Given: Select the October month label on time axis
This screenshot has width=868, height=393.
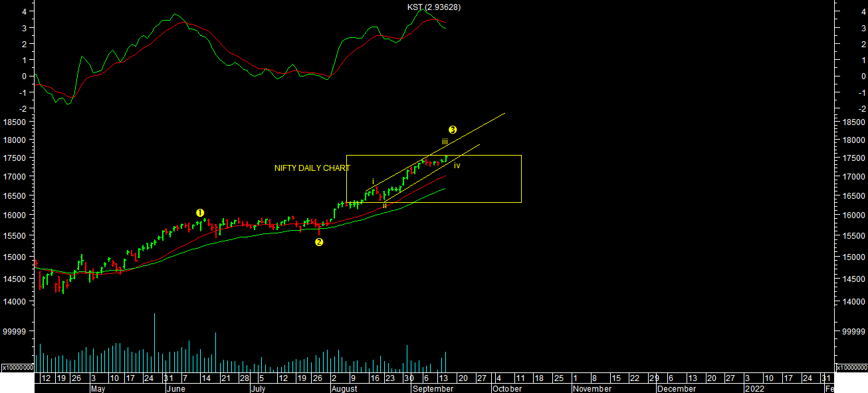Looking at the screenshot, I should click(506, 388).
